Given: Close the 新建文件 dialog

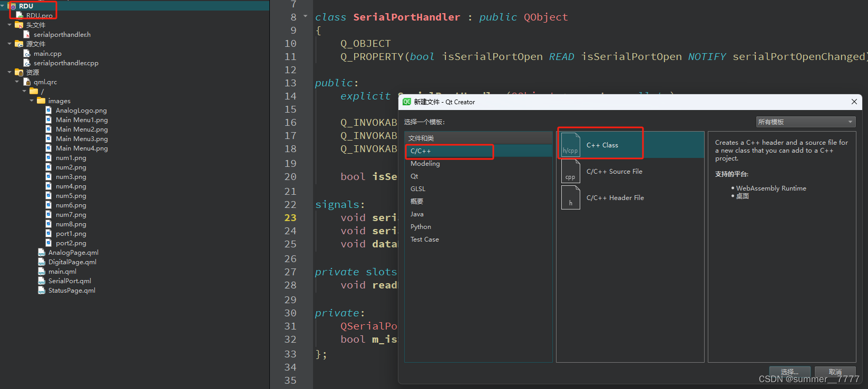Looking at the screenshot, I should (854, 102).
